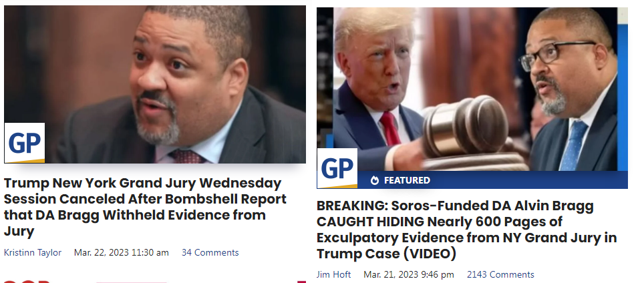Open the Grand Jury Wednesday Session Canceled headline
Screen dimensions: 644x283
145,207
